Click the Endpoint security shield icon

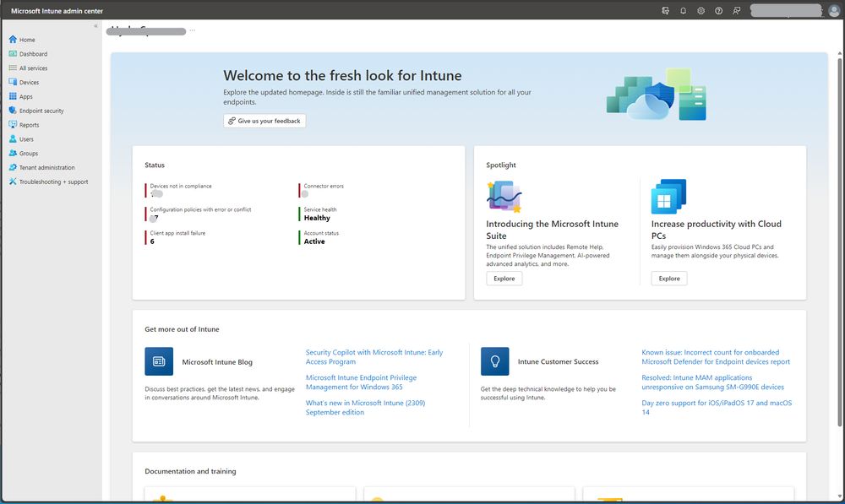tap(13, 111)
